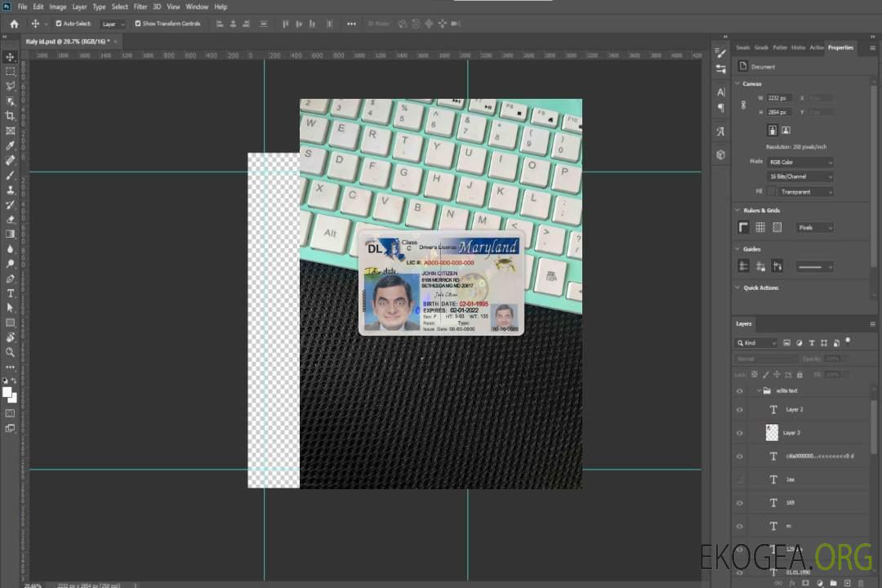Pick the Zoom tool
This screenshot has height=588, width=882.
10,352
